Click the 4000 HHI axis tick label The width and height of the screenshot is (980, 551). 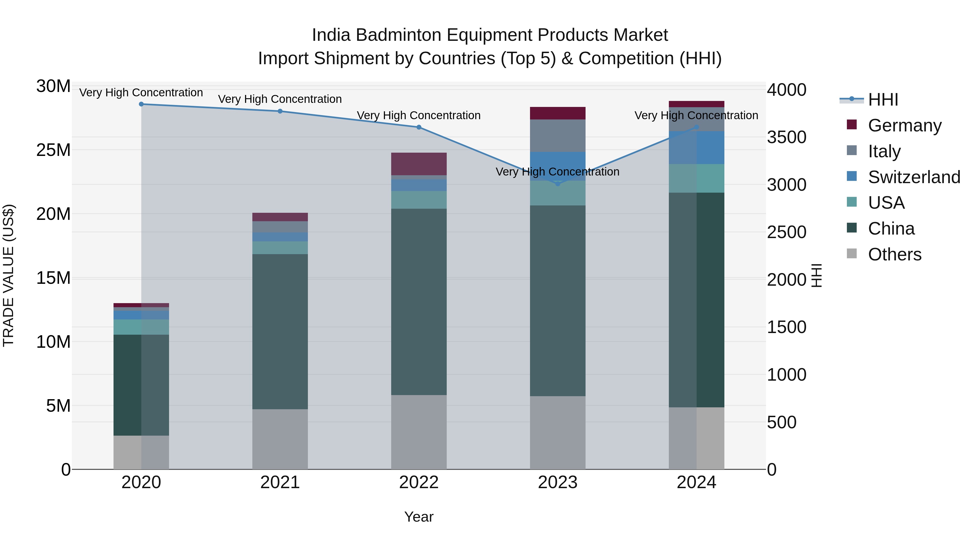(x=786, y=90)
